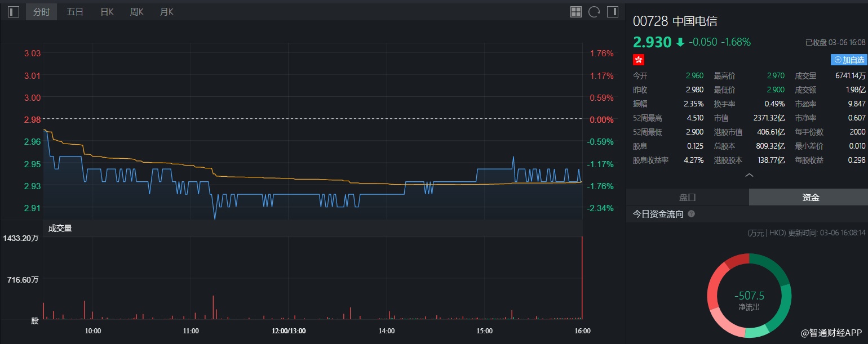
Task: Click the 00728 中国电信 stock title
Action: [x=675, y=21]
